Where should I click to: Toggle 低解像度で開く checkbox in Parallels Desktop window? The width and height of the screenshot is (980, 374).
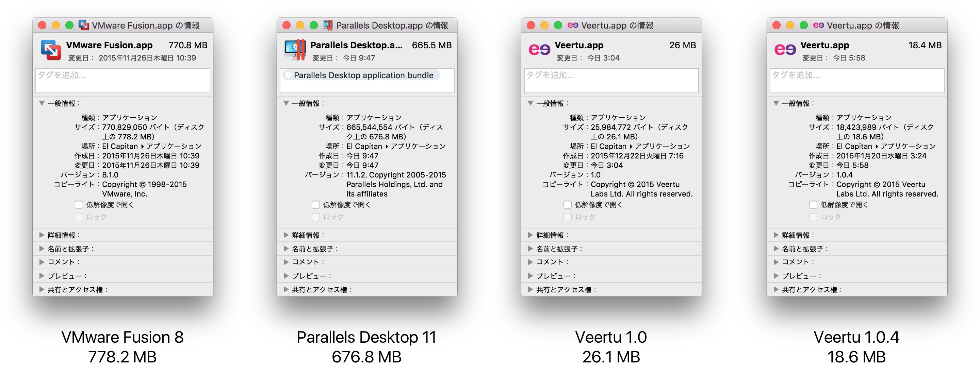(x=315, y=205)
